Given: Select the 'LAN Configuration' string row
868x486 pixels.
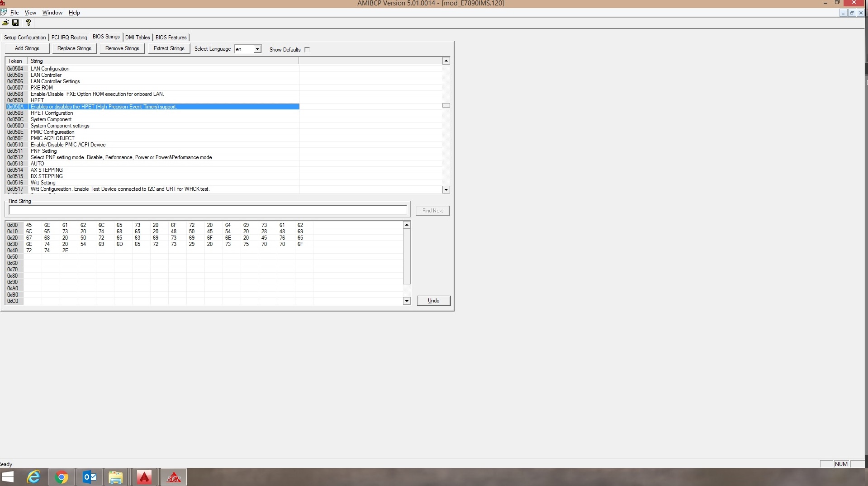Looking at the screenshot, I should tap(152, 69).
